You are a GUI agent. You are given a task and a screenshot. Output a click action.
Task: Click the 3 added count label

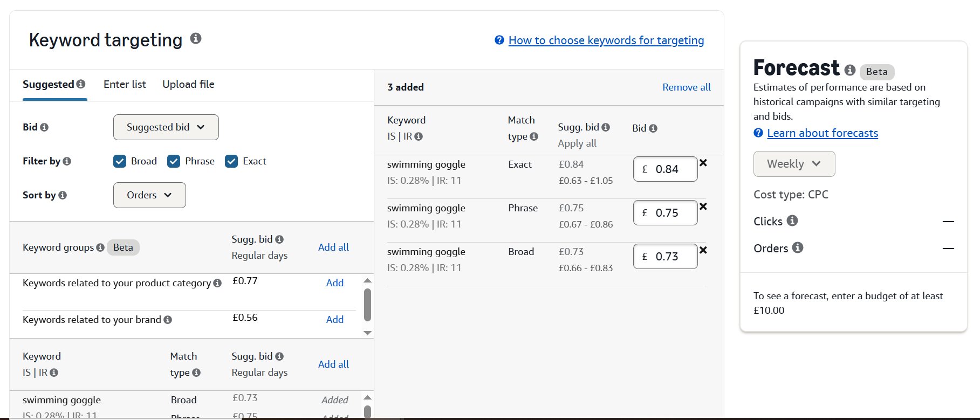(x=406, y=87)
